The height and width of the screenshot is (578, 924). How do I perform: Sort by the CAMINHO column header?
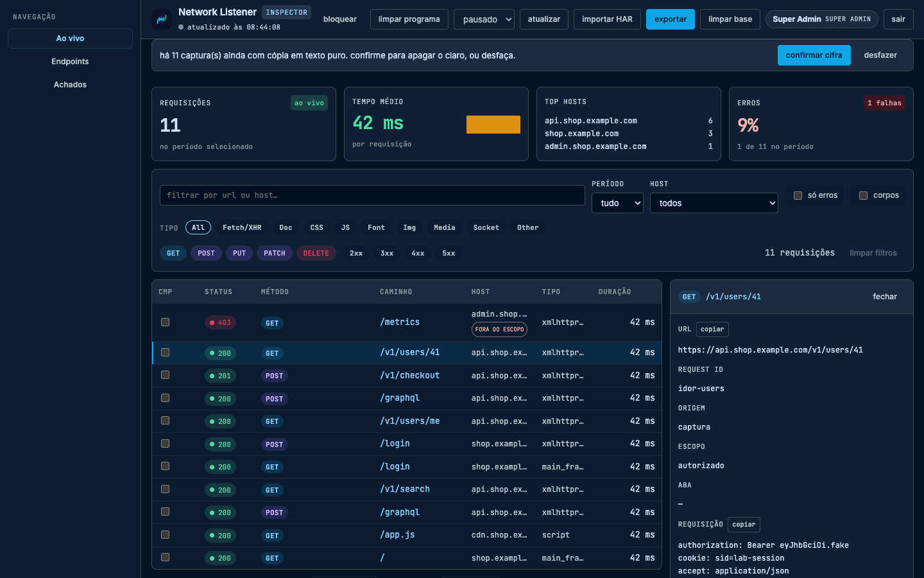coord(396,292)
